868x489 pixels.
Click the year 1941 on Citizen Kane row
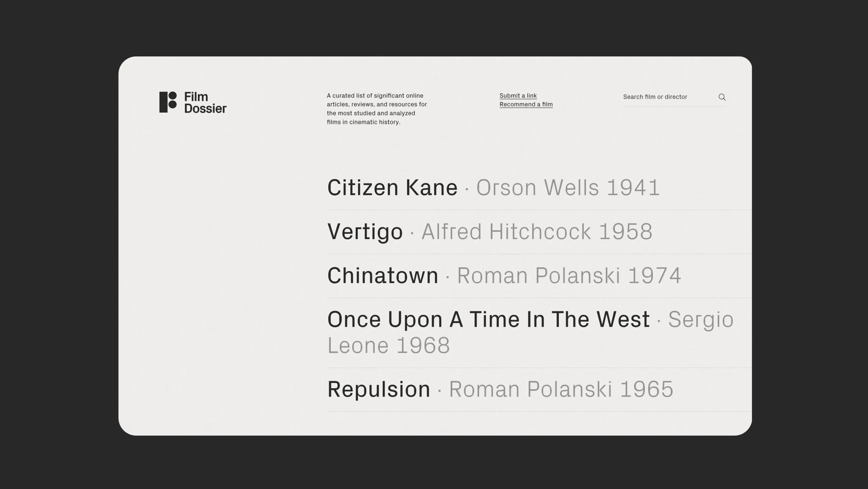point(633,188)
